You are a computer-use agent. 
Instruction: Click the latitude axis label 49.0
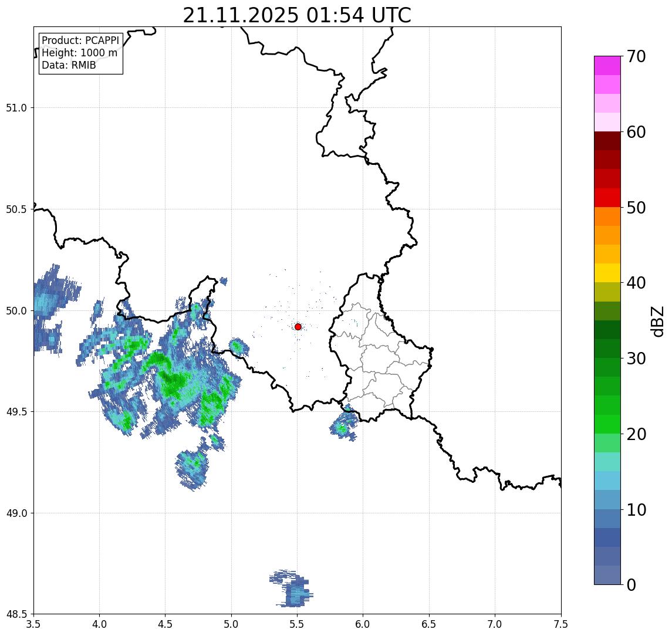pyautogui.click(x=16, y=513)
